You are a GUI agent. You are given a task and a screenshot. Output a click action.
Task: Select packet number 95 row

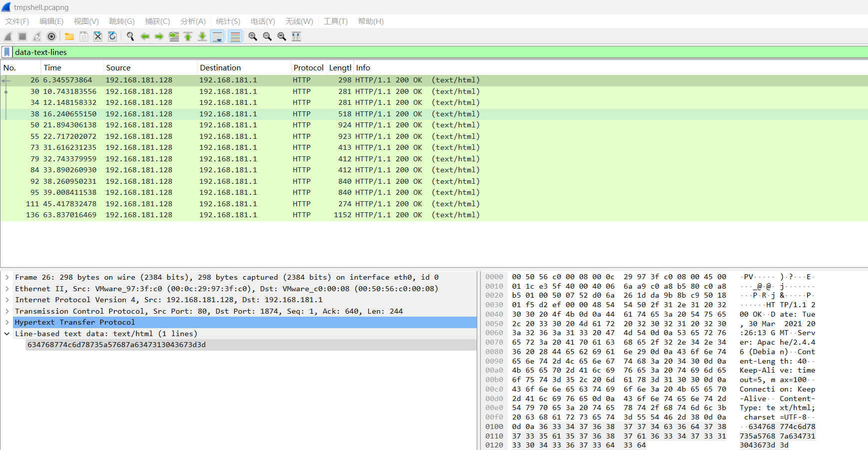click(434, 192)
